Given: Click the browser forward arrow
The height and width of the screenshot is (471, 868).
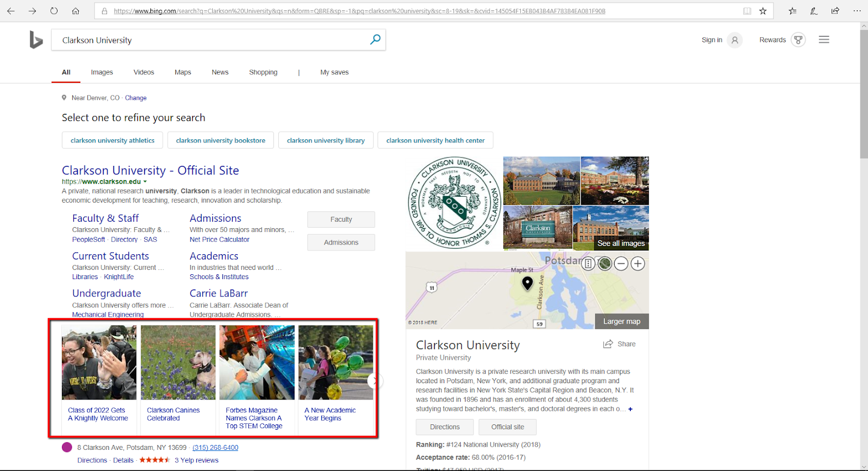Looking at the screenshot, I should pyautogui.click(x=33, y=11).
